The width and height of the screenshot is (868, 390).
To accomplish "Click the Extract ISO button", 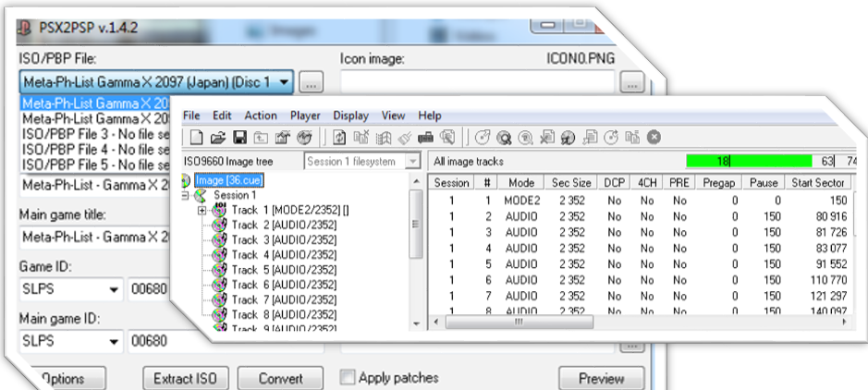I will [x=185, y=379].
